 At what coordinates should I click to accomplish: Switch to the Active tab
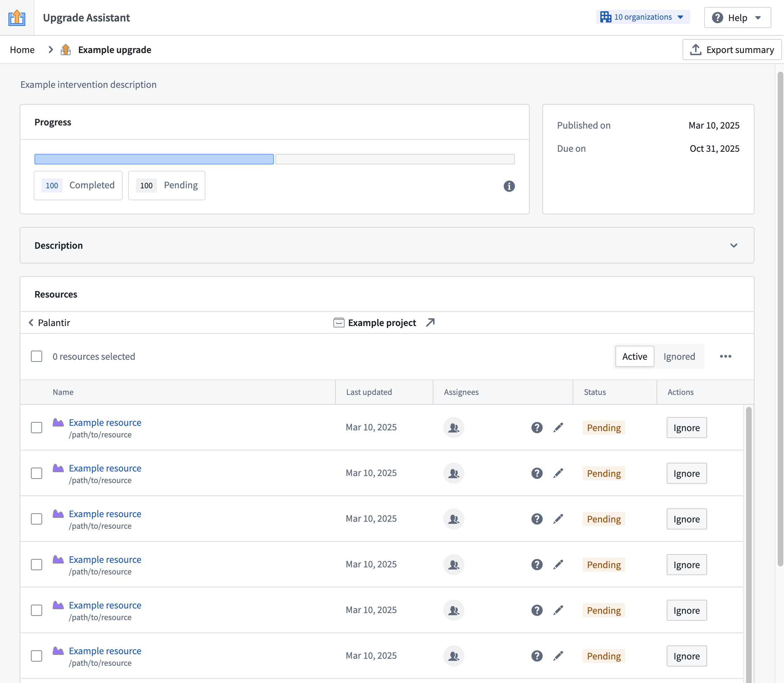pos(634,356)
